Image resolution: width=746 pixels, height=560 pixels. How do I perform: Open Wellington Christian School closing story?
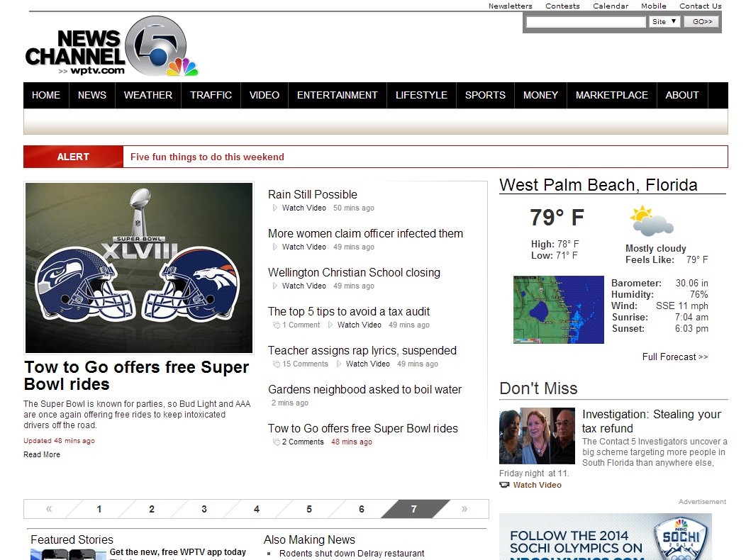coord(354,273)
